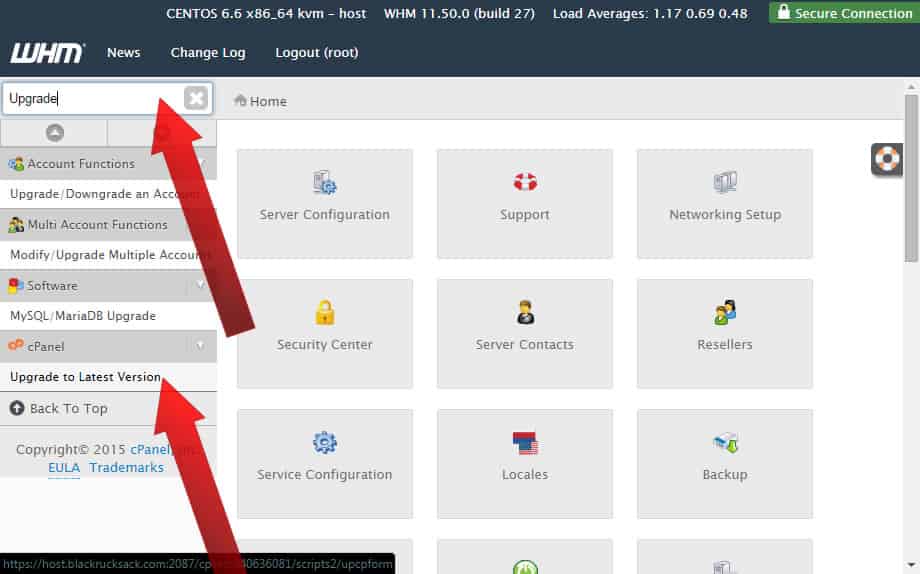Viewport: 920px width, 574px height.
Task: Open the News menu item
Action: 123,52
